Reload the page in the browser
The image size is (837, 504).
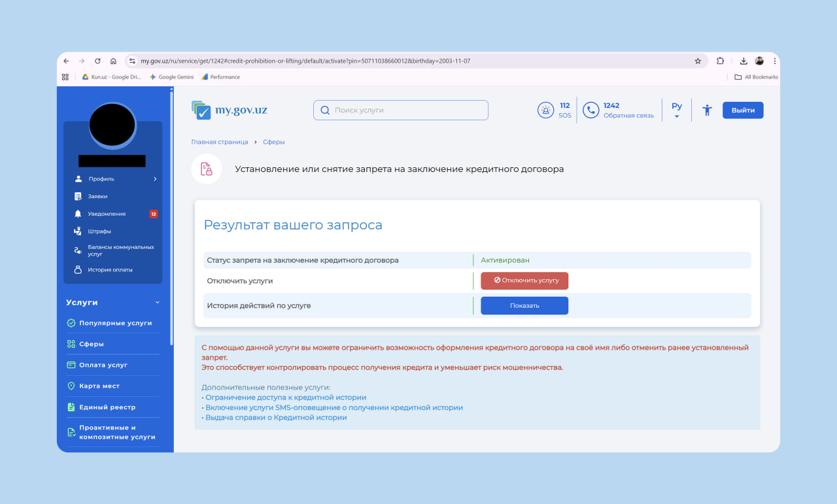tap(97, 61)
